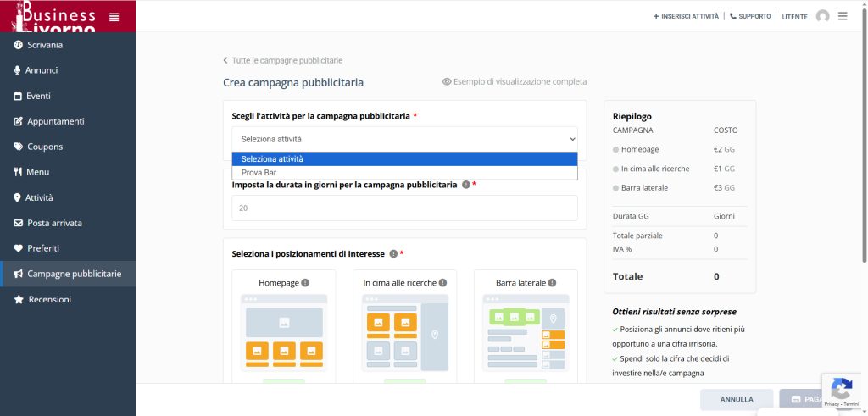Click the info icon next to Barra laterale
The height and width of the screenshot is (416, 868).
tap(552, 283)
